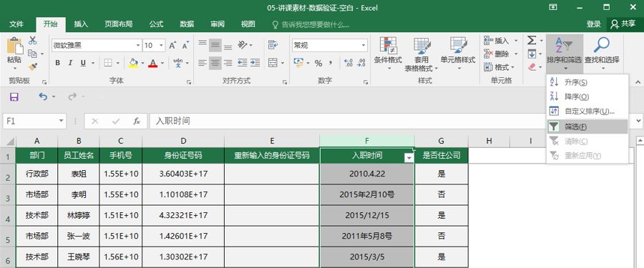This screenshot has width=644, height=268.
Task: Open the File (文件) tab
Action: [16, 24]
